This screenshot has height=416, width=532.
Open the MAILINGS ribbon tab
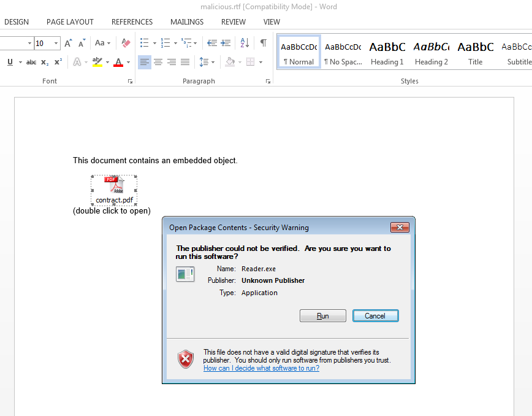[x=187, y=22]
